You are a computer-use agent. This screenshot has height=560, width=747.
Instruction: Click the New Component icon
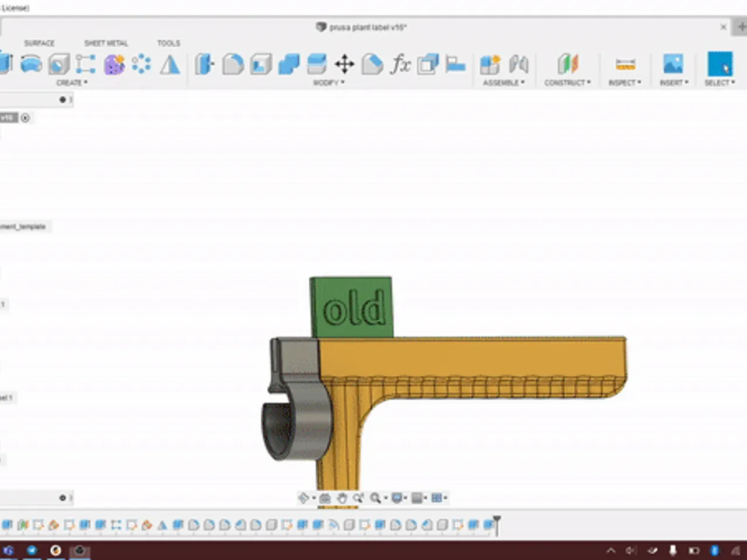click(490, 64)
